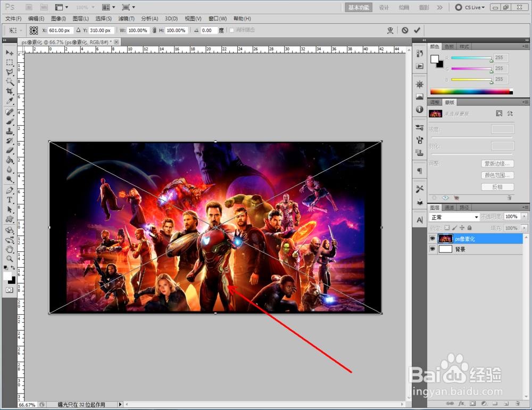Select the Hand tool
Screen dimensions: 532x410
click(x=10, y=249)
